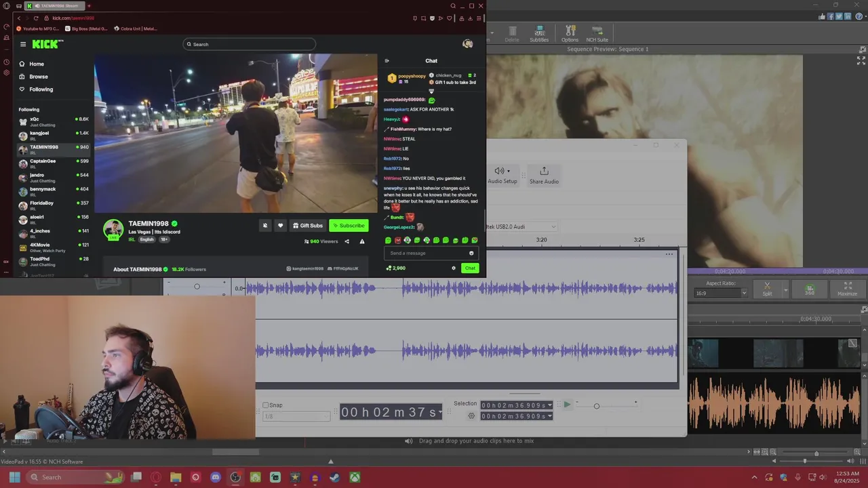Enable the Snap checkbox
The height and width of the screenshot is (488, 868).
pyautogui.click(x=266, y=405)
